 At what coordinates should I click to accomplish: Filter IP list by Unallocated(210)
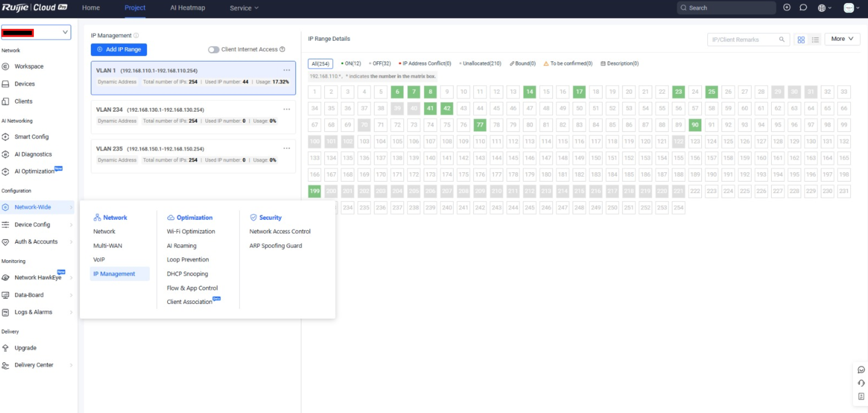[481, 64]
